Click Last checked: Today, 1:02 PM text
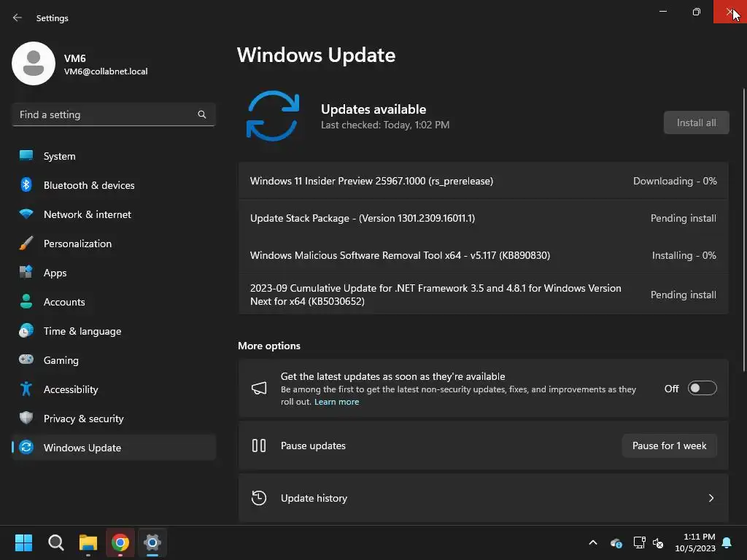The width and height of the screenshot is (747, 560). click(385, 125)
